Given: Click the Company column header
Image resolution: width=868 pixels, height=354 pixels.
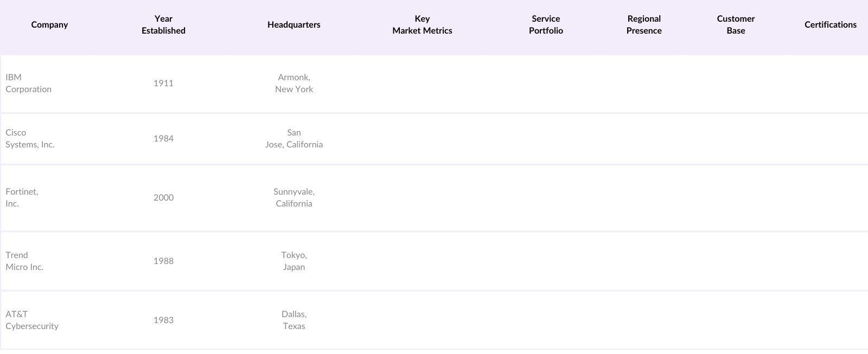Looking at the screenshot, I should 49,25.
